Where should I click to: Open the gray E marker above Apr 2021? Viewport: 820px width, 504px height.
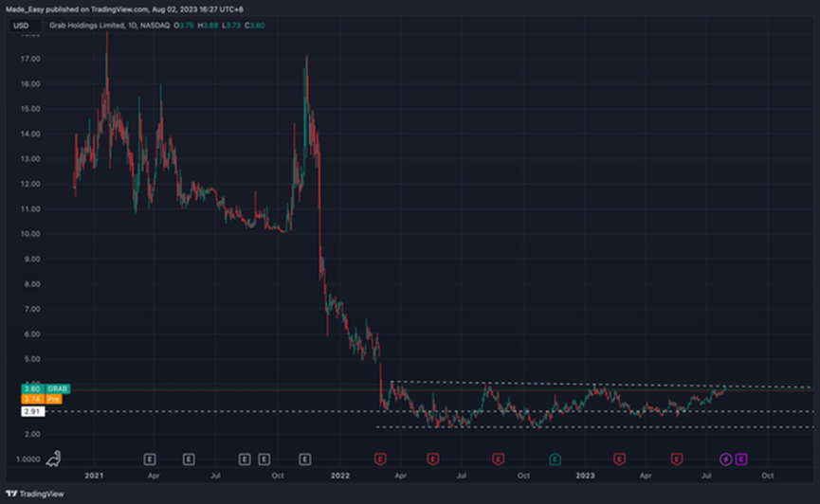[x=150, y=459]
